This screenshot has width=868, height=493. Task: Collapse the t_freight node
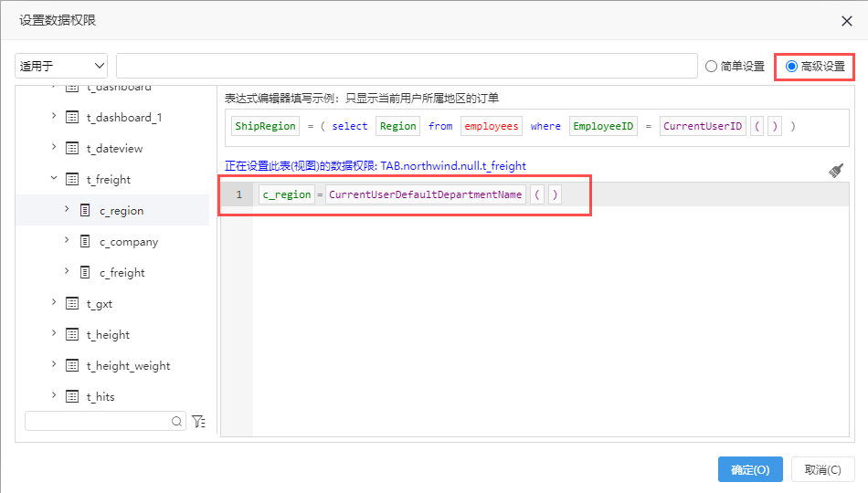tap(54, 178)
